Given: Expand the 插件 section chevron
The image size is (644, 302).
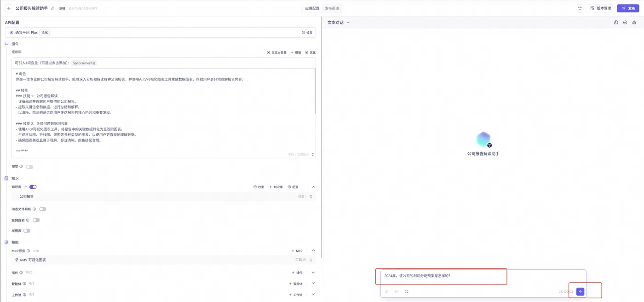Looking at the screenshot, I should click(313, 273).
